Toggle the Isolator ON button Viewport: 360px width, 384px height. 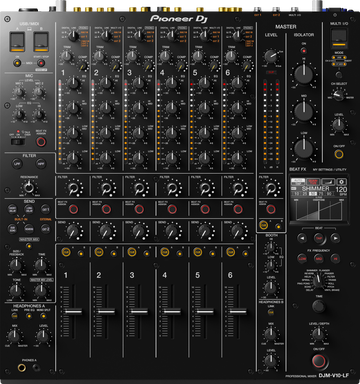304,50
